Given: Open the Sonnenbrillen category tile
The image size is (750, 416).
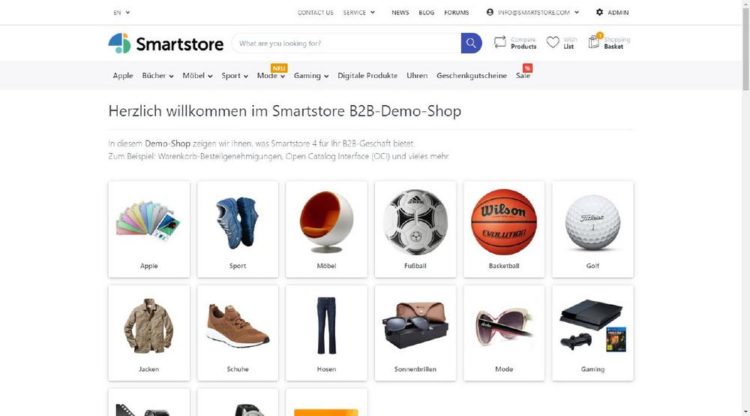Looking at the screenshot, I should click(415, 333).
